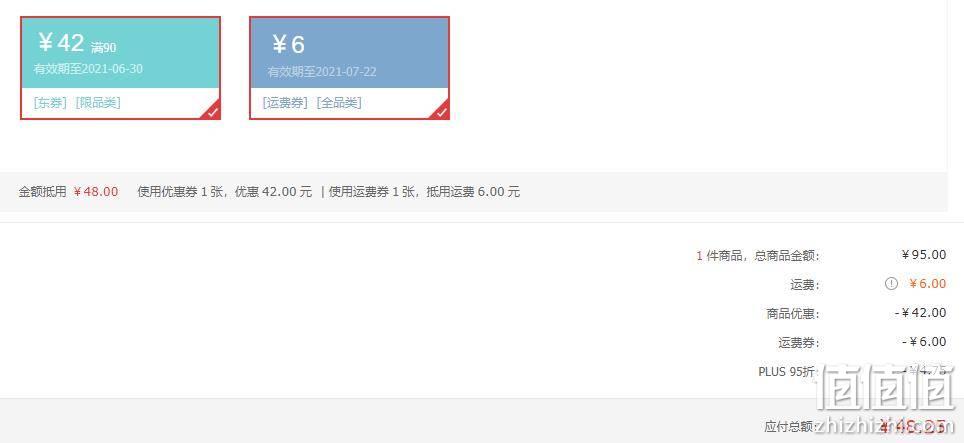Click the 使用运费券 1 张 summary text

[x=373, y=192]
